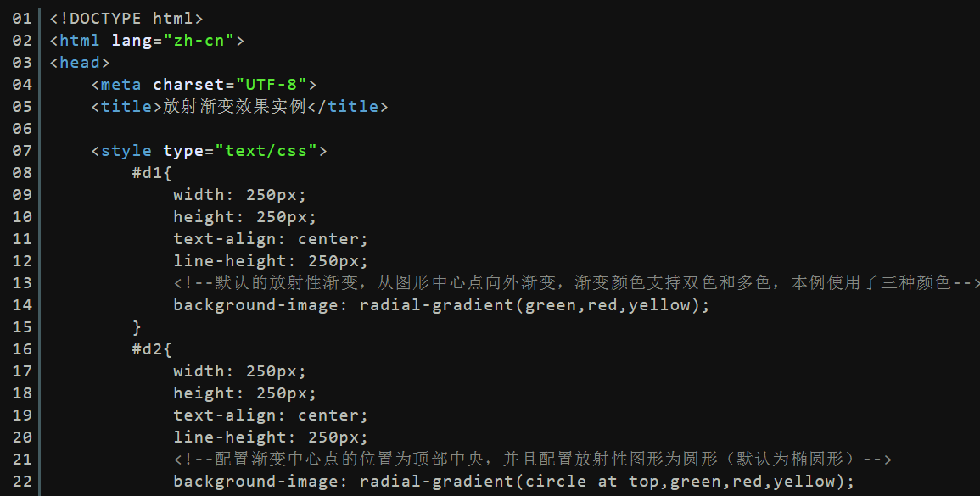This screenshot has height=496, width=980.
Task: Click line number 01 in the gutter
Action: 22,19
